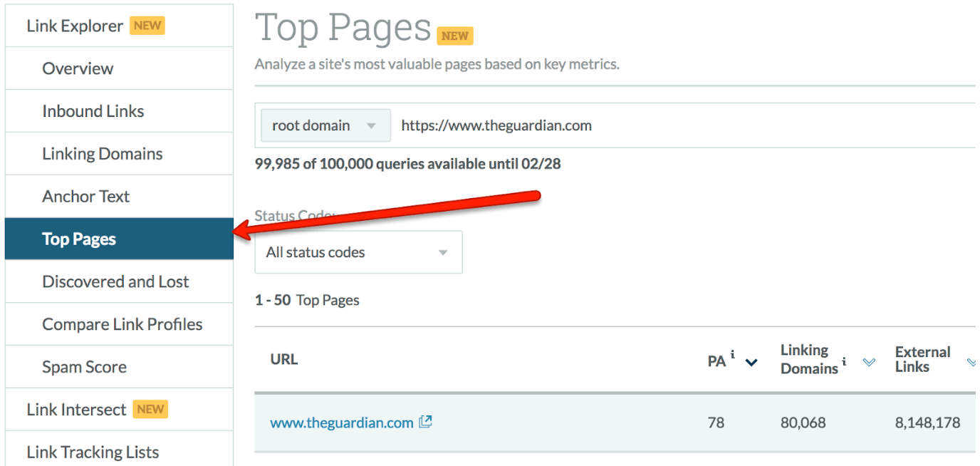980x466 pixels.
Task: Open Anchor Text report
Action: coord(119,197)
